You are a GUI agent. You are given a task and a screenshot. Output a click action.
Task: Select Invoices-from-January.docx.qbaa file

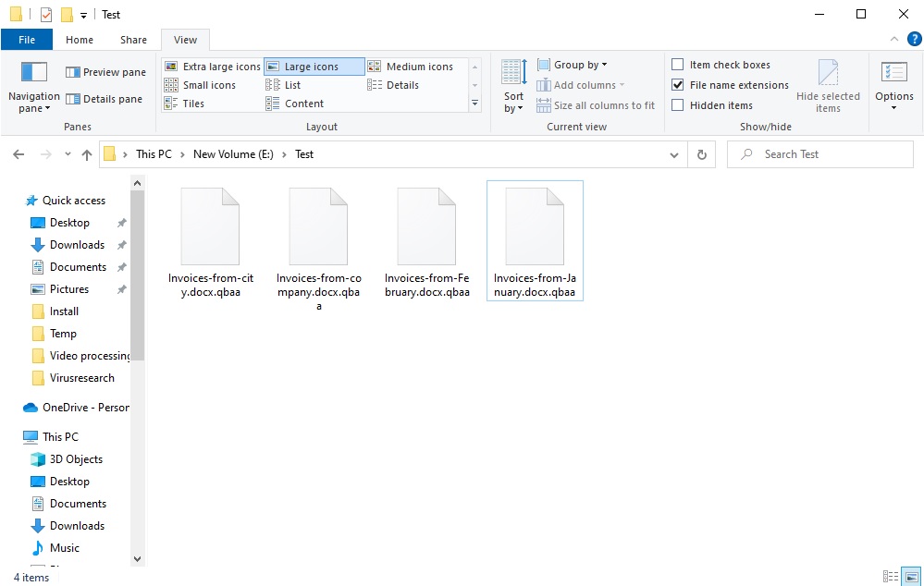(x=536, y=241)
